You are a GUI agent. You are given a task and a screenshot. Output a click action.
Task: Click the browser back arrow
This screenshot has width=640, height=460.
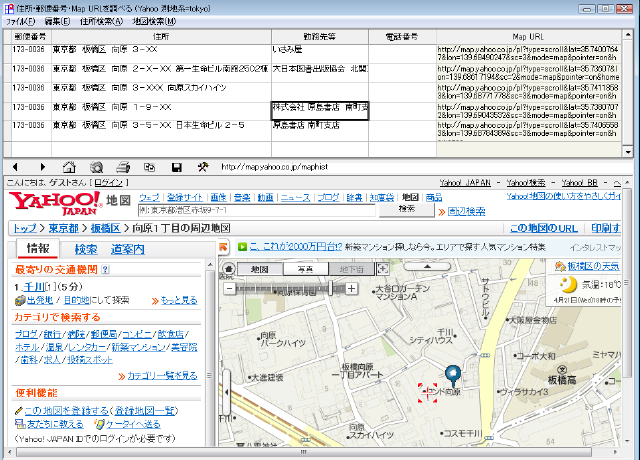(x=15, y=167)
